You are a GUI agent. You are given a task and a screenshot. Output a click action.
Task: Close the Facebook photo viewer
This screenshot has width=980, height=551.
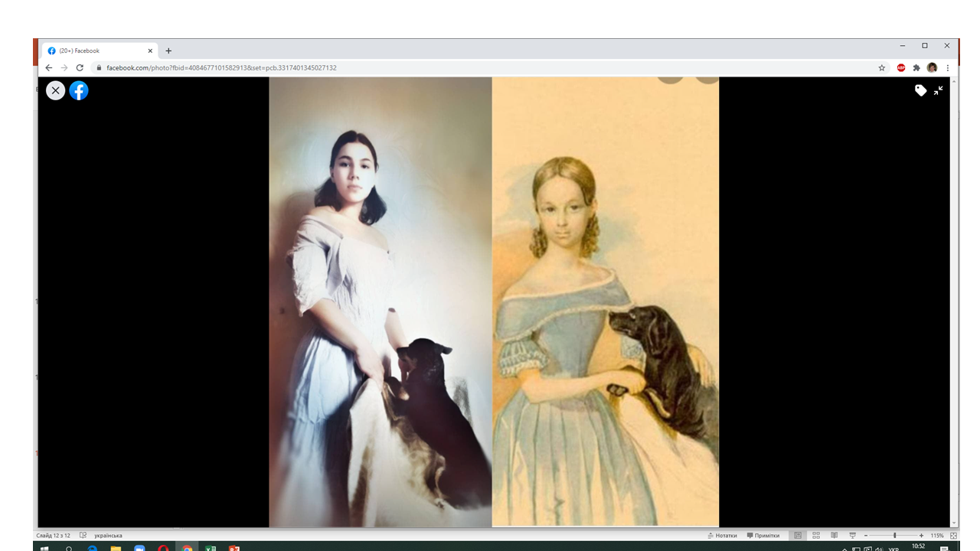point(55,90)
